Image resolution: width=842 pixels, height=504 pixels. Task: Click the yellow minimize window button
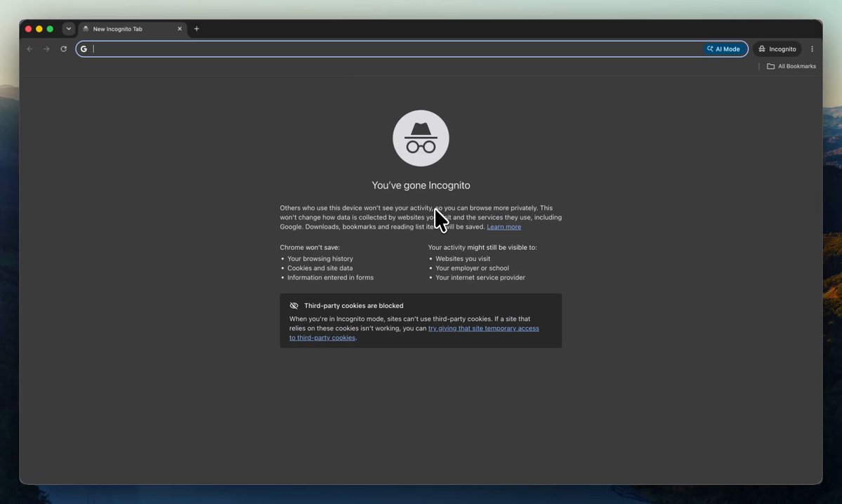coord(39,29)
